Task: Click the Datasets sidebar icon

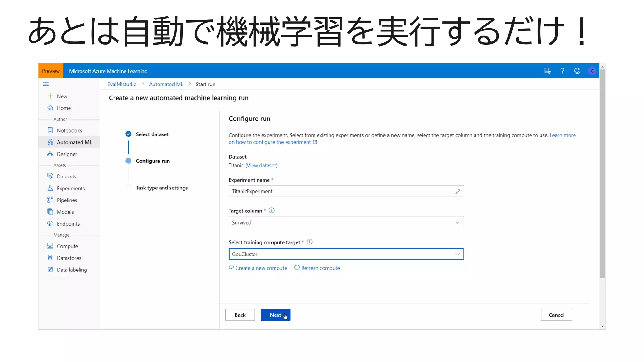Action: click(50, 176)
